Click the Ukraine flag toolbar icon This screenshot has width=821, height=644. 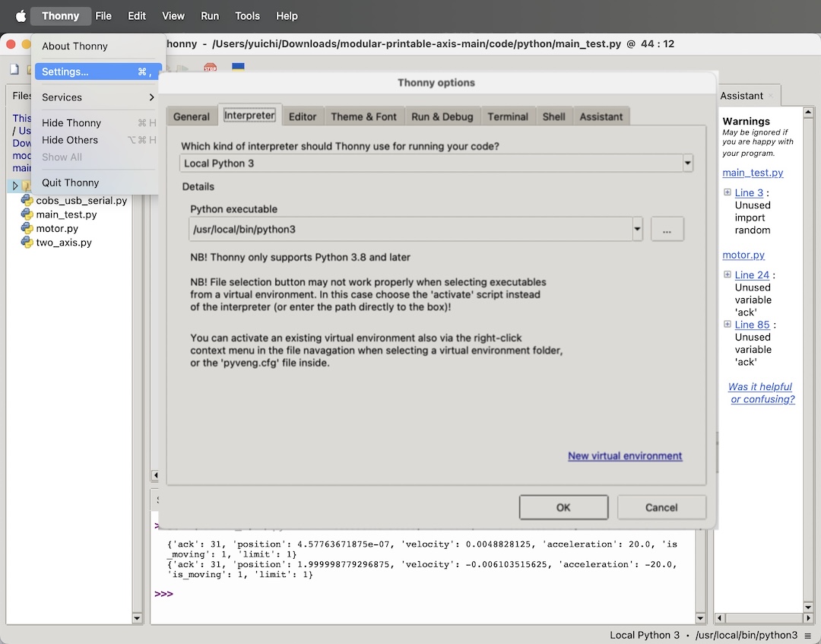[x=238, y=67]
